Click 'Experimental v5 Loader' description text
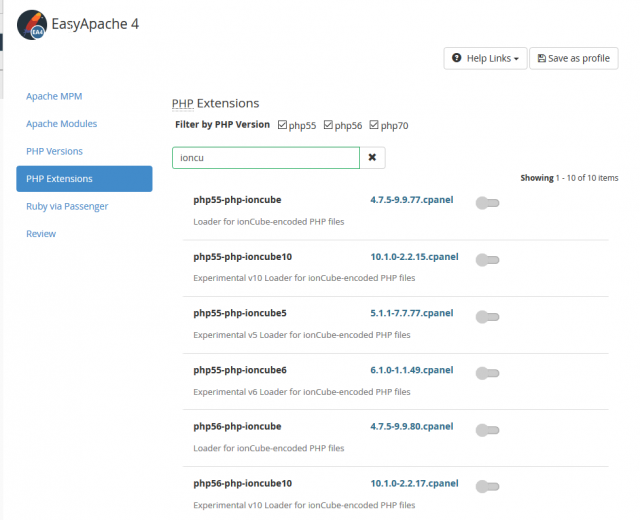The width and height of the screenshot is (640, 520). [302, 335]
